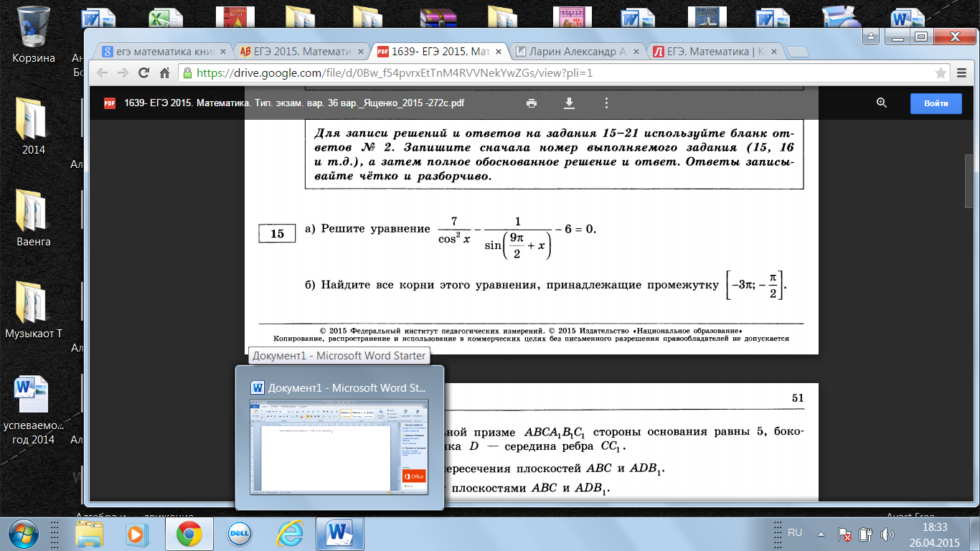Show hidden system tray icons

pos(821,534)
